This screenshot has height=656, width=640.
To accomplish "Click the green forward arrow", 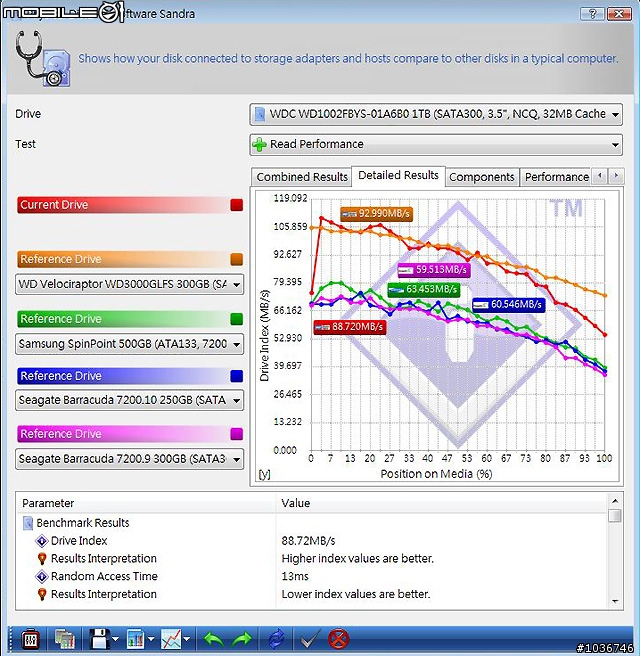I will coord(242,639).
